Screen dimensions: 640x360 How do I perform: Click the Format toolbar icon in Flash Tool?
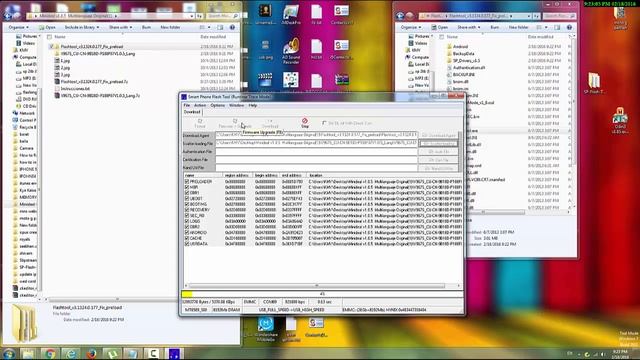[200, 121]
